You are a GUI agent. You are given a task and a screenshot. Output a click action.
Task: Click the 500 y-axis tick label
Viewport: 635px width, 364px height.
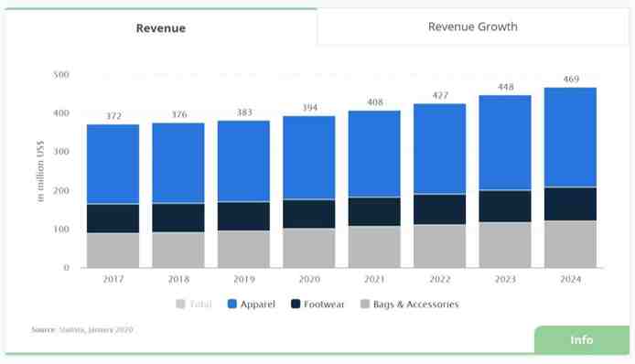point(61,74)
